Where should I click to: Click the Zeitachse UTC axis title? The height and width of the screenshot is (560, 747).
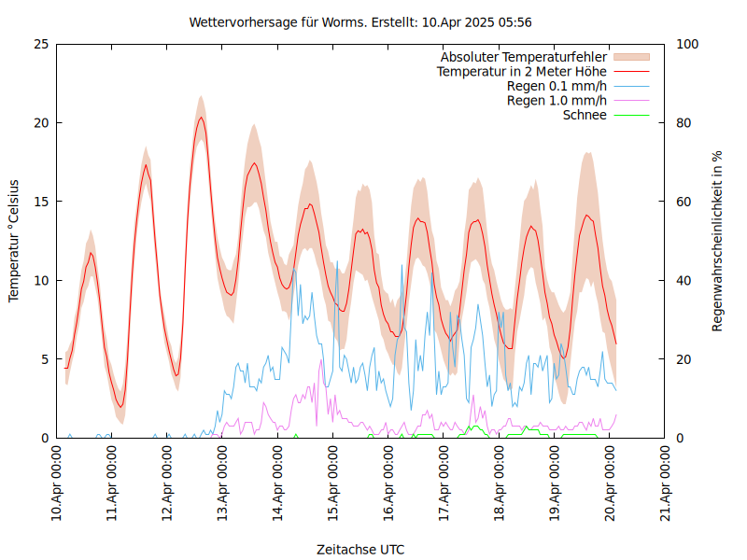(360, 549)
